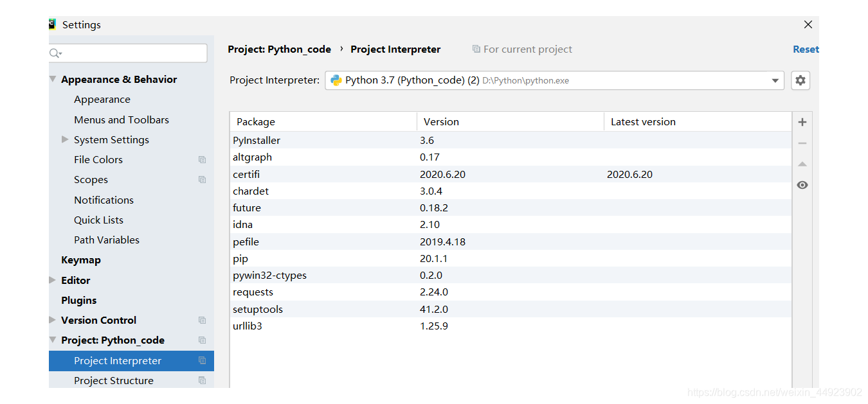Click the sharing icon beside Project Interpreter entry
Screen dimensions: 868x404
pyautogui.click(x=202, y=360)
